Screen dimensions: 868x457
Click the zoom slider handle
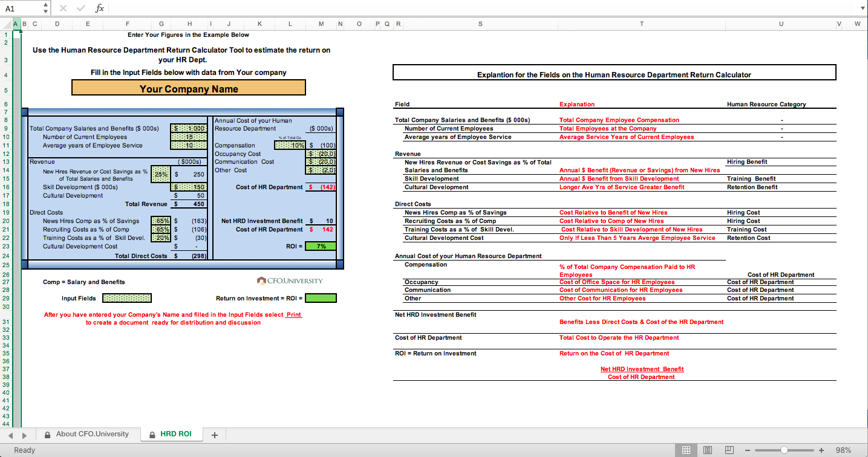point(785,450)
